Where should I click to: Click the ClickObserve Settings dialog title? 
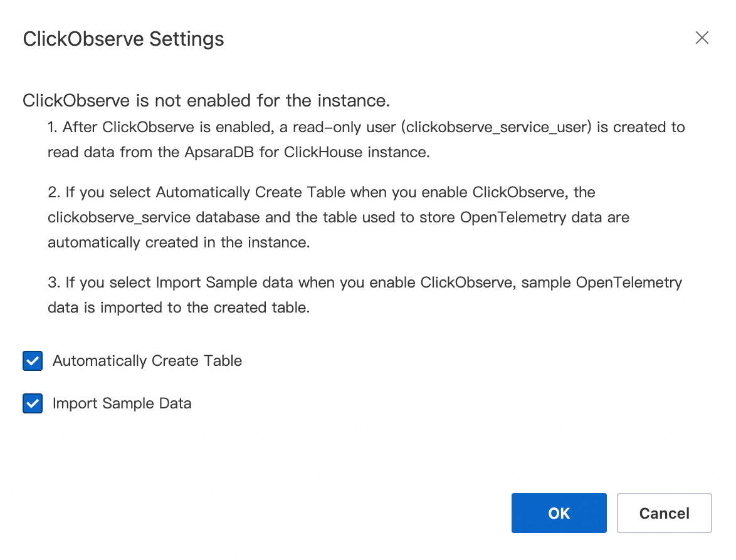[x=124, y=39]
